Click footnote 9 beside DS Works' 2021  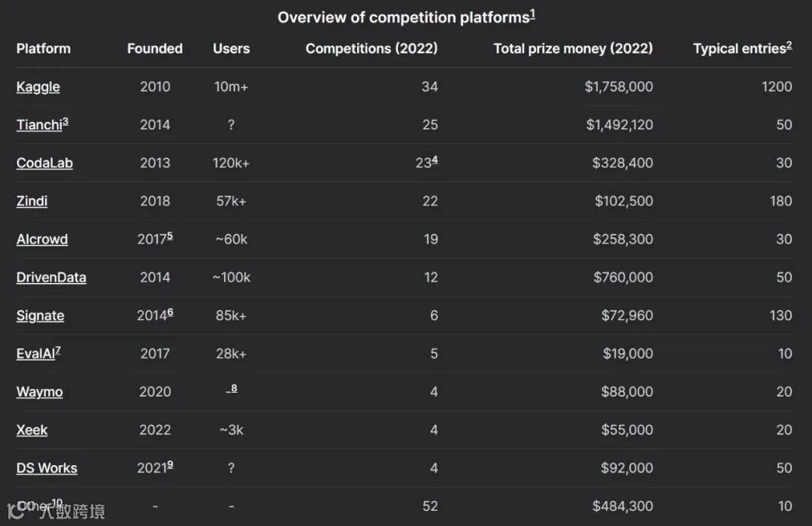170,465
